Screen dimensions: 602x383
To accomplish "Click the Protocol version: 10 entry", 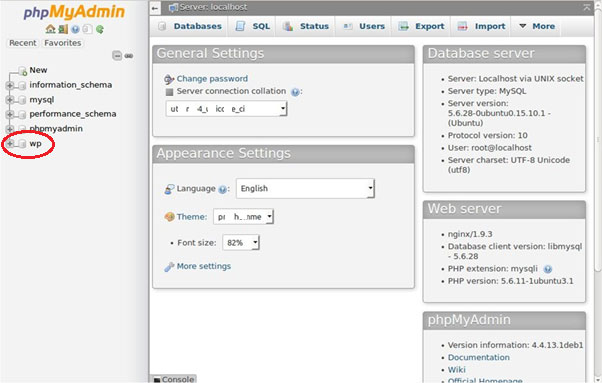I will [487, 135].
